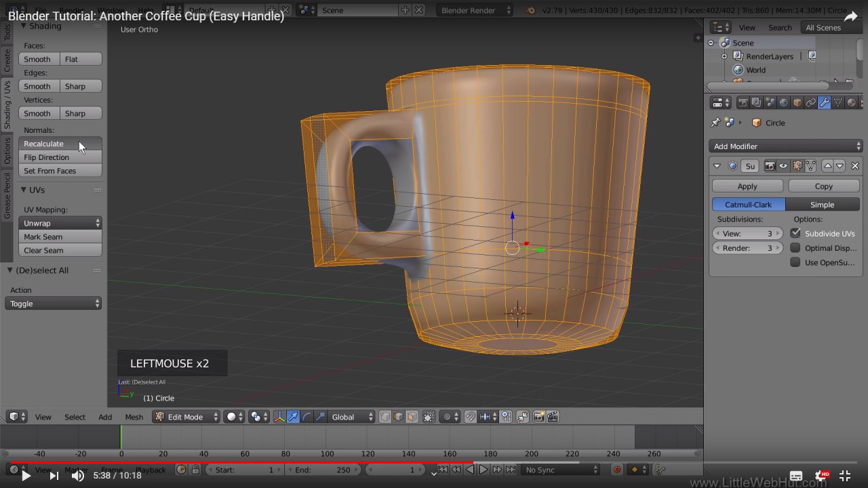
Task: Enable the Optimal Display checkbox
Action: point(795,248)
